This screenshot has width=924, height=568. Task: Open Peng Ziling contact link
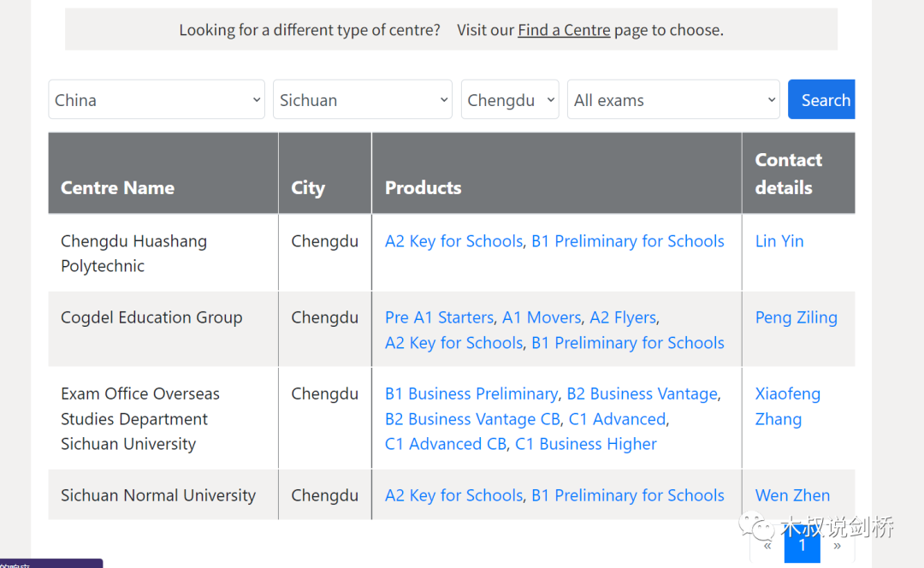pyautogui.click(x=796, y=317)
